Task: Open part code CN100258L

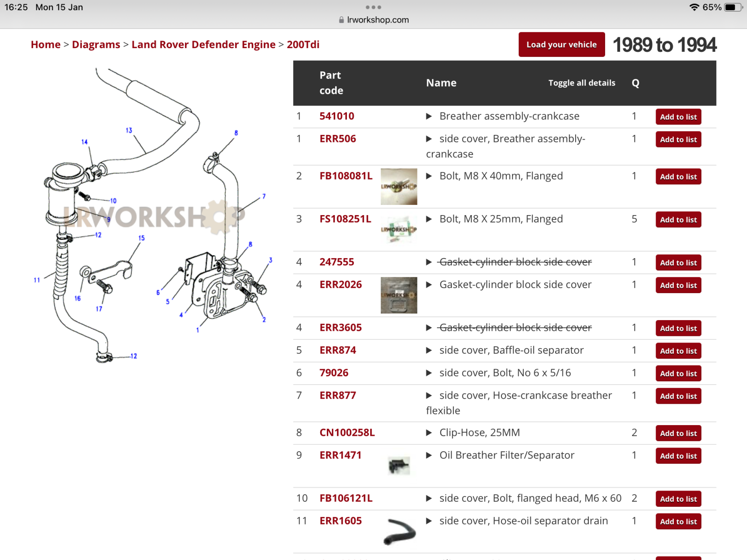Action: pyautogui.click(x=347, y=433)
